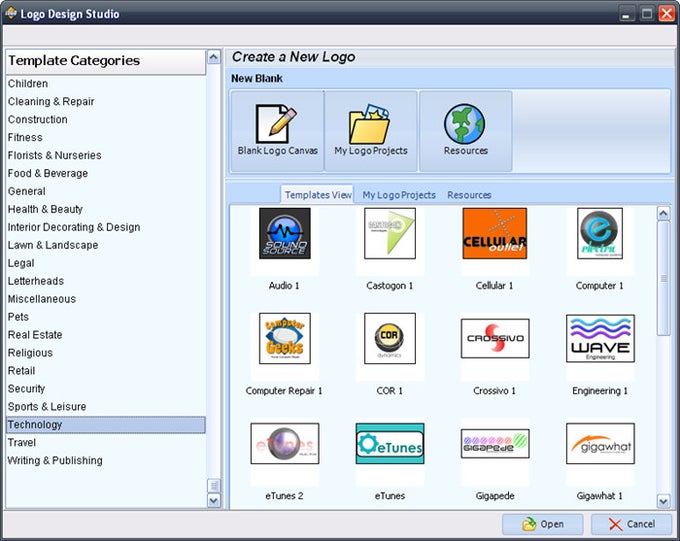This screenshot has height=541, width=680.
Task: Click category list scroll down arrow
Action: click(214, 501)
